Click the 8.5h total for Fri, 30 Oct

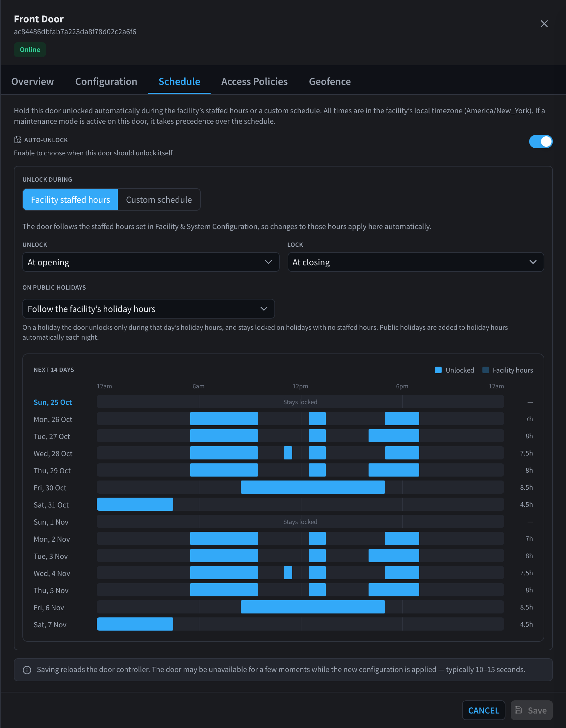click(526, 487)
